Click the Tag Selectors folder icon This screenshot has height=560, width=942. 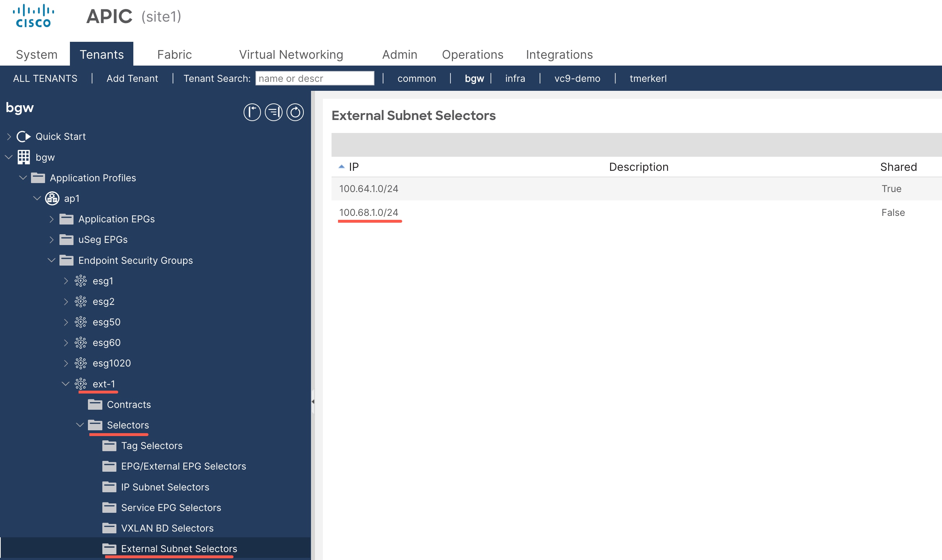pos(110,446)
